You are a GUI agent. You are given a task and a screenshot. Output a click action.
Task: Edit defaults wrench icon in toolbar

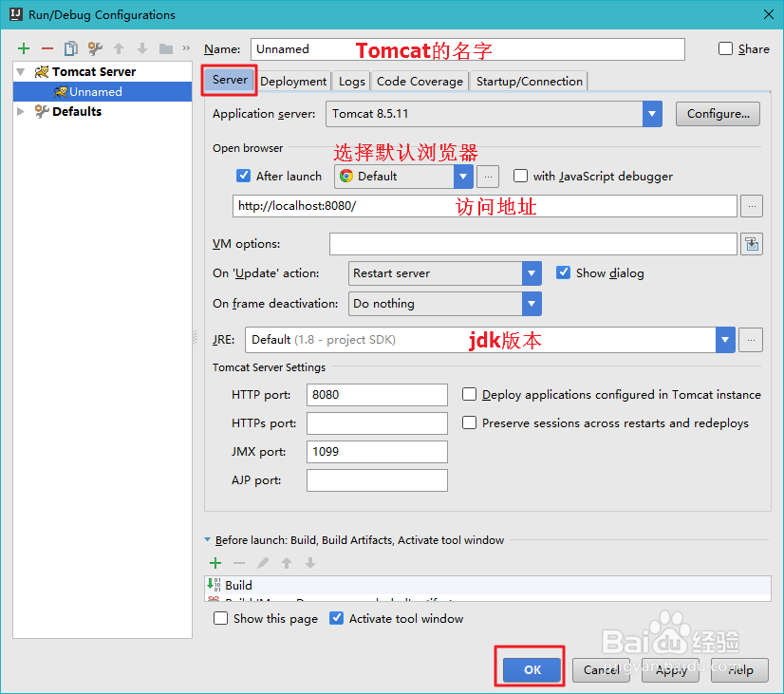coord(95,48)
